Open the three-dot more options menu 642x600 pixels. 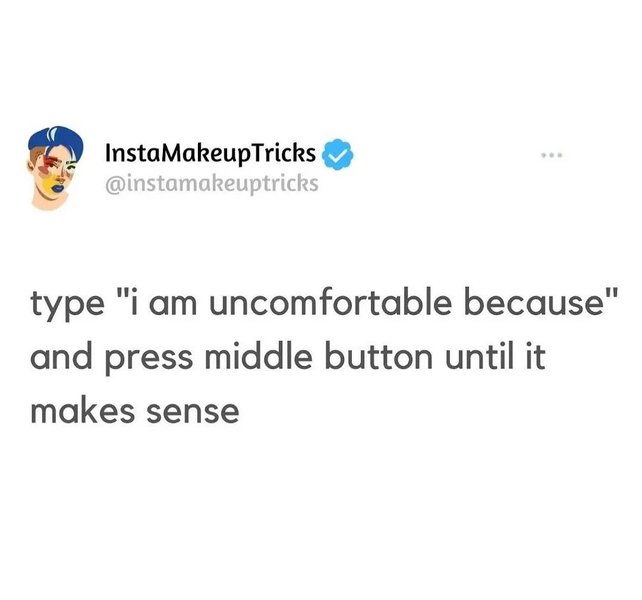[552, 158]
